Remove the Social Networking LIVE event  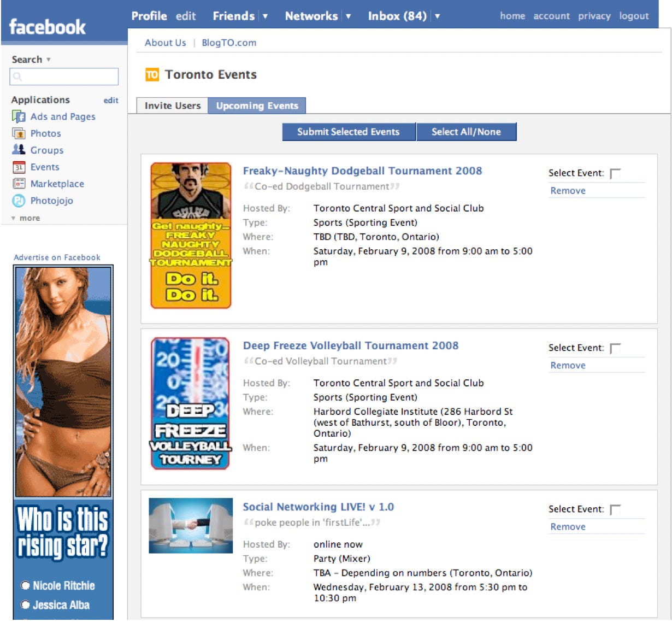568,527
